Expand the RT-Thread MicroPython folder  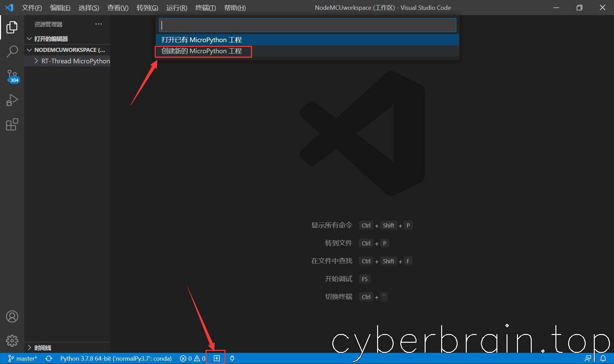67,61
